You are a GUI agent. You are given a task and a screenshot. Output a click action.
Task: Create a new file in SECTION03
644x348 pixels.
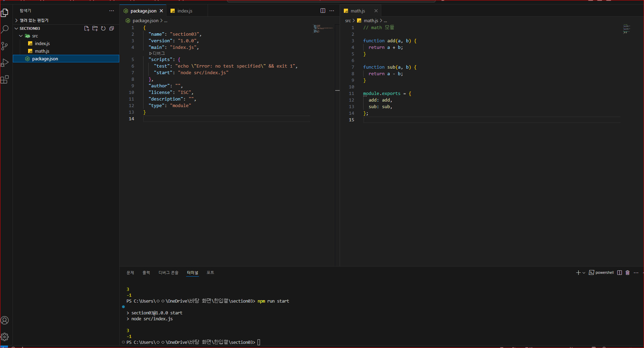pos(87,28)
